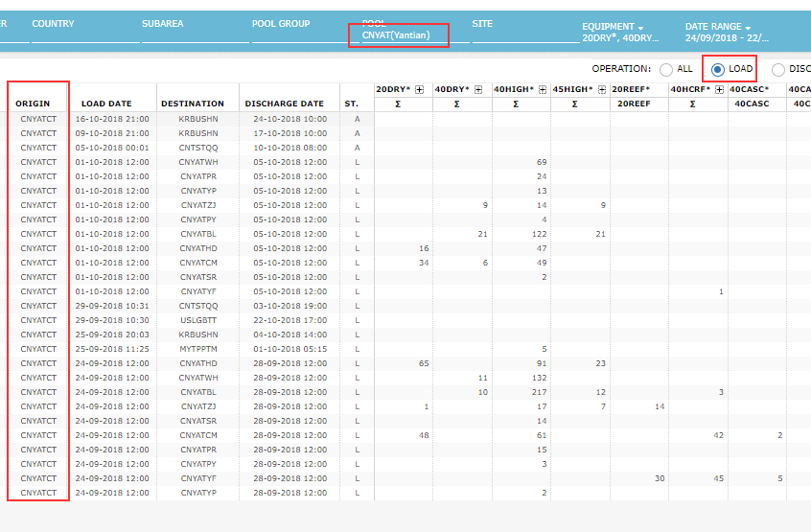Expand the 40DRY* column group plus icon
This screenshot has width=811, height=532.
tap(478, 89)
